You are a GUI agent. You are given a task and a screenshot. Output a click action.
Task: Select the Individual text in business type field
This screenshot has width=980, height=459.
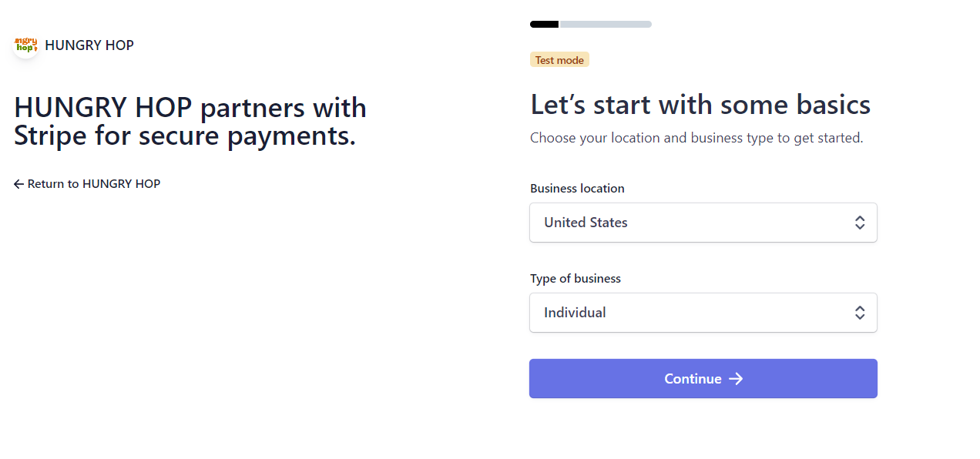pos(575,313)
